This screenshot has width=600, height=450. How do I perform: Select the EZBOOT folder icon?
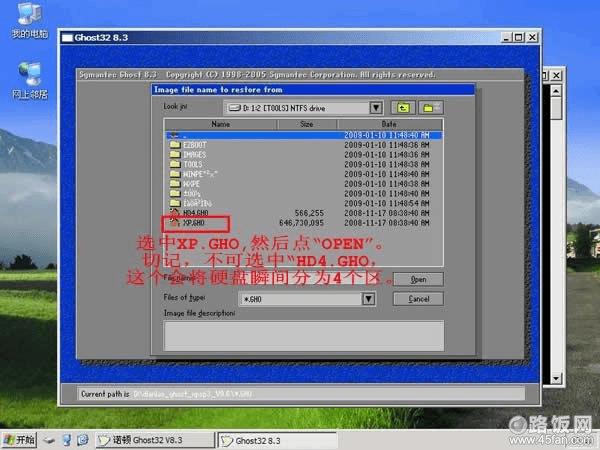click(175, 145)
